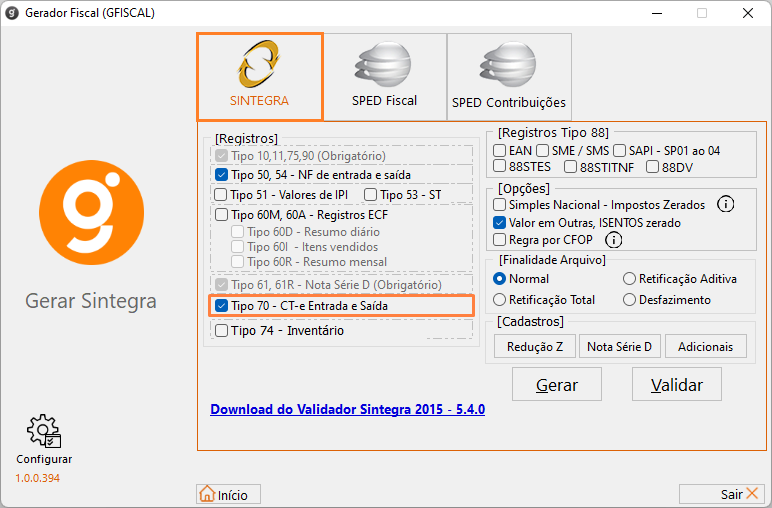
Task: Select Retificação Aditiva option
Action: 629,279
